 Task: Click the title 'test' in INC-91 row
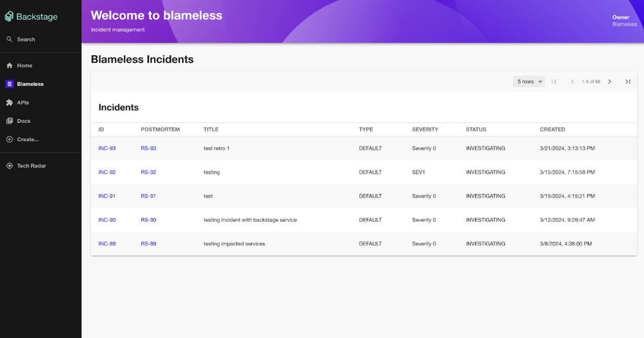(208, 196)
